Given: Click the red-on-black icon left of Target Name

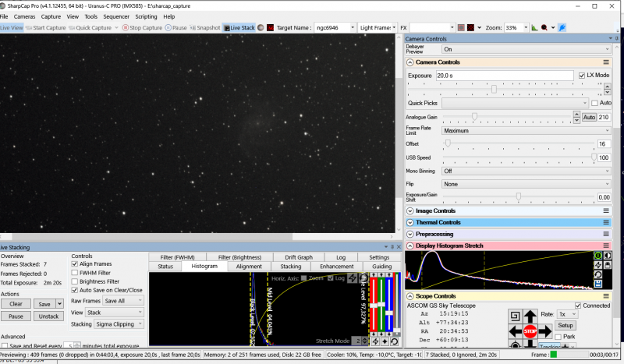Looking at the screenshot, I should (x=270, y=27).
